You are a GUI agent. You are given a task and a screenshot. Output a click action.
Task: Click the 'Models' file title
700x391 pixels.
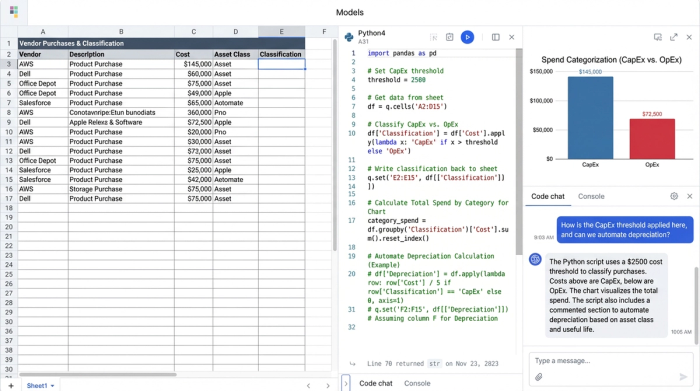[x=350, y=12]
